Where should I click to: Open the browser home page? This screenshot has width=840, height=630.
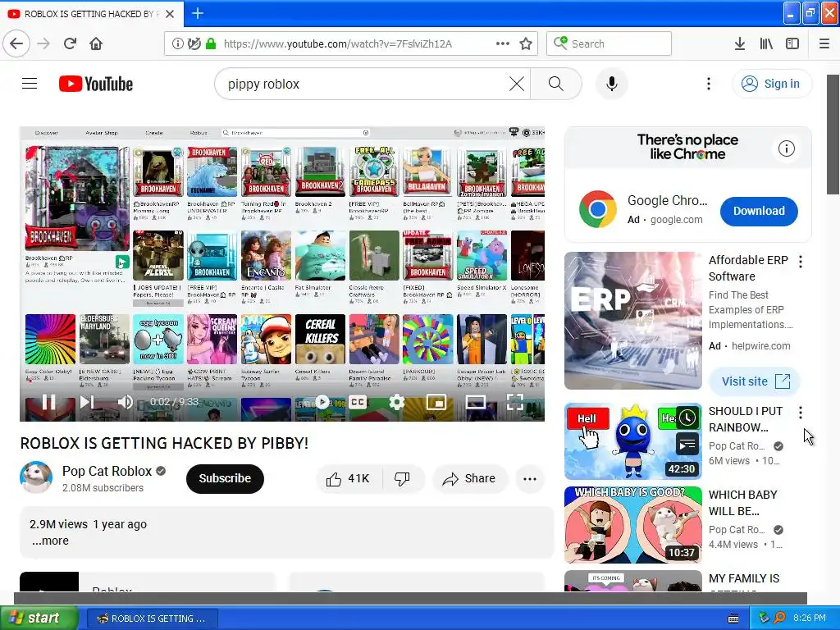point(96,43)
